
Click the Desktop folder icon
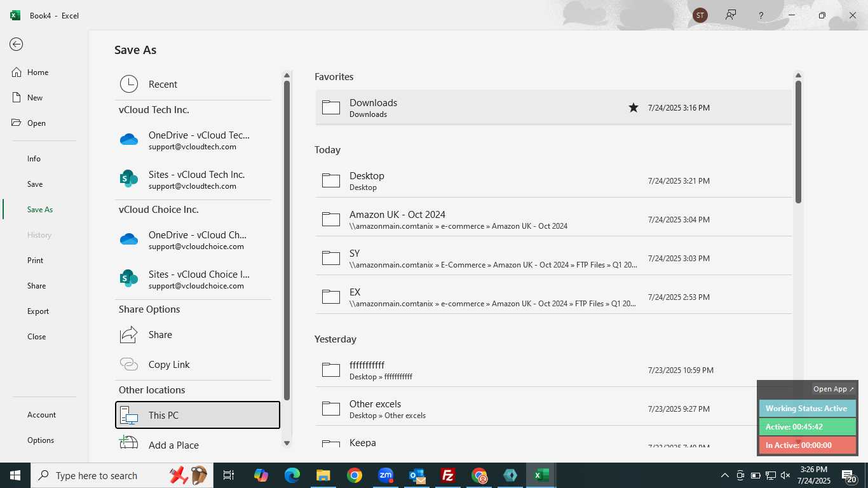[x=331, y=180]
